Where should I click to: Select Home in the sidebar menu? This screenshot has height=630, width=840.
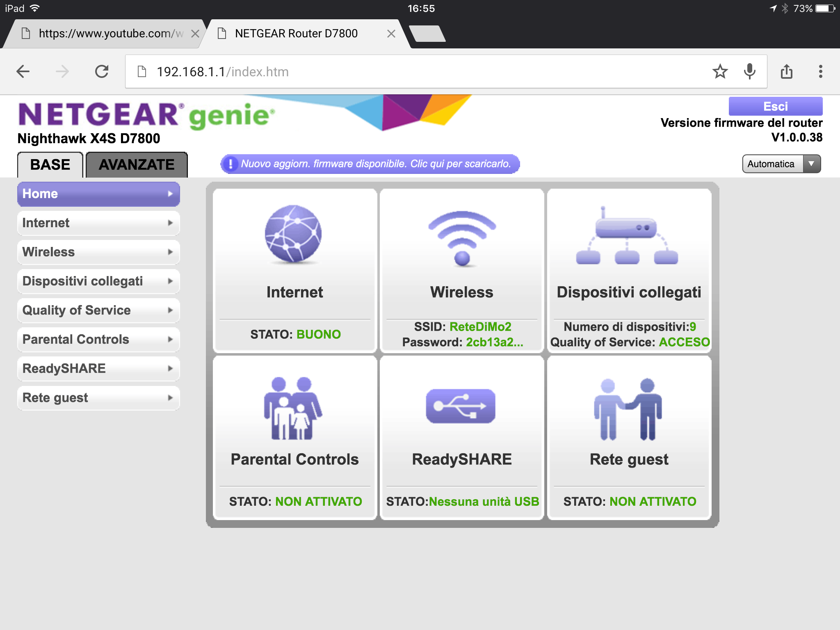tap(98, 194)
